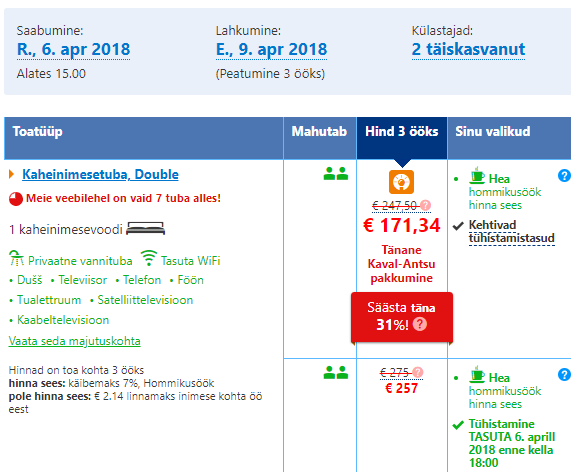Click the green WiFi icon
Image resolution: width=571 pixels, height=472 pixels.
(149, 258)
